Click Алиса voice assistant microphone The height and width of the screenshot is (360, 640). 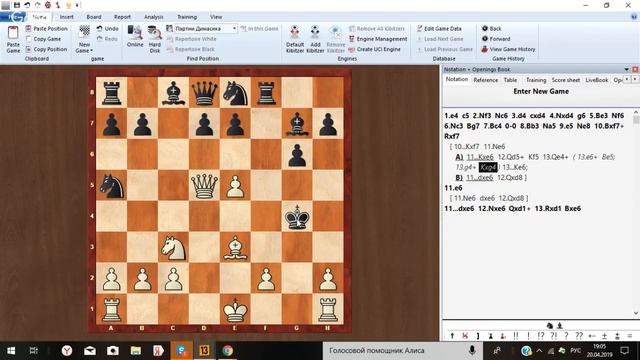click(472, 351)
